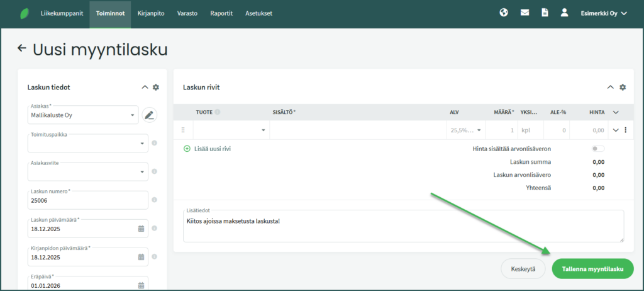
Task: Open the envelope messages icon
Action: 525,13
